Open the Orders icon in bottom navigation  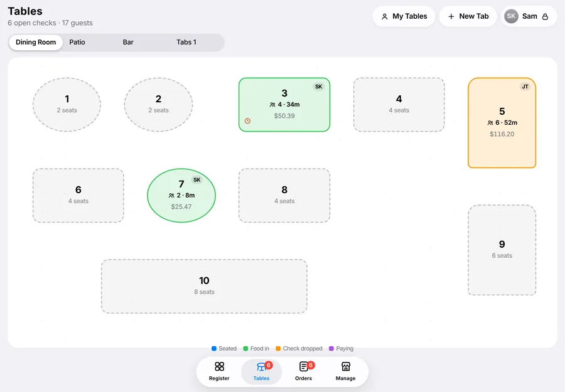(x=303, y=366)
